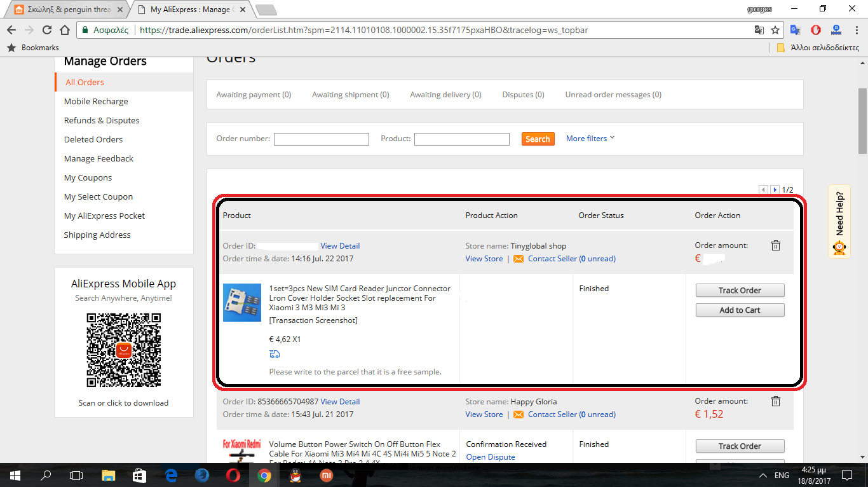Delete the Happy Gloria order via trash icon
Viewport: 868px width, 487px height.
[x=776, y=401]
